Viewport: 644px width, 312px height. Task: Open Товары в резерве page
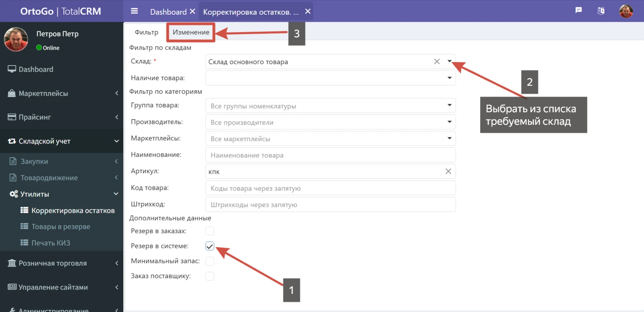tap(60, 226)
